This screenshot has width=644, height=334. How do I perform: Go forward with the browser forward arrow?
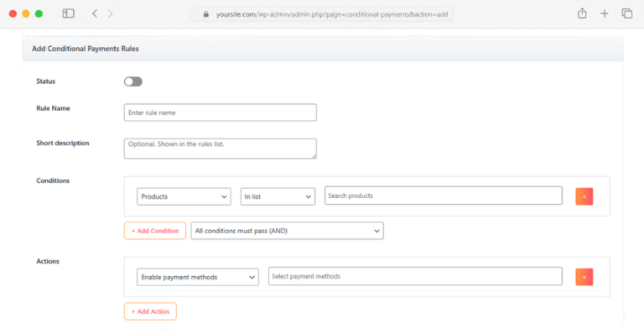(x=110, y=13)
